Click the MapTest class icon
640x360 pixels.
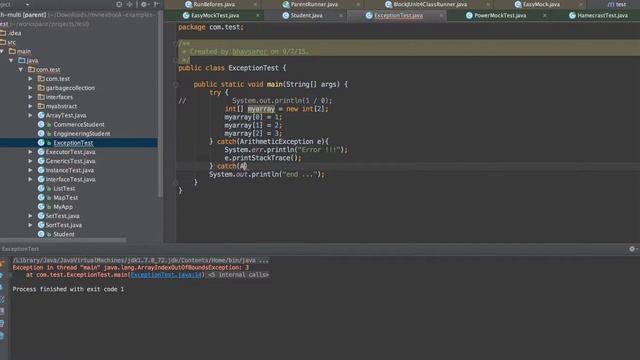click(x=41, y=197)
